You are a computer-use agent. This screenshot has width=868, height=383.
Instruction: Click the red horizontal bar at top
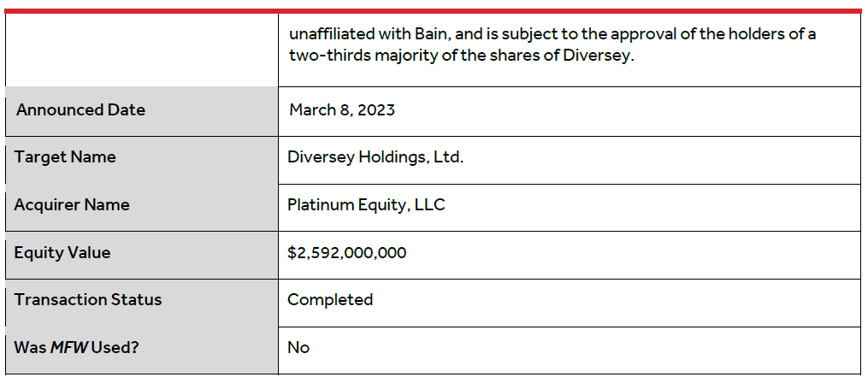434,10
